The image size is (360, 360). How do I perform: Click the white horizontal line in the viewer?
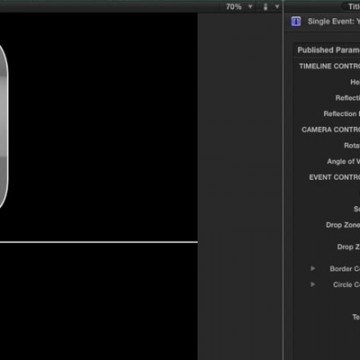coord(99,242)
